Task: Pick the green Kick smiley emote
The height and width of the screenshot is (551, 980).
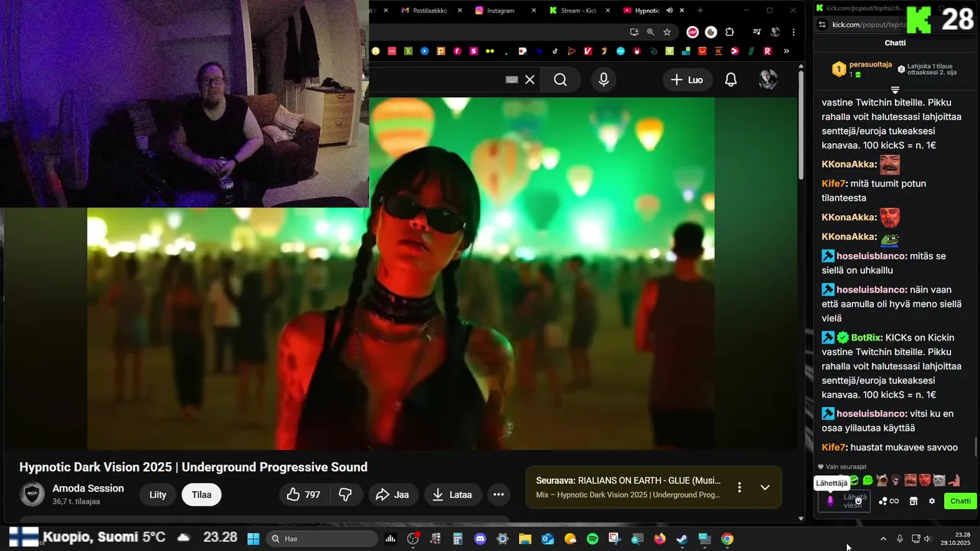Action: coord(867,481)
